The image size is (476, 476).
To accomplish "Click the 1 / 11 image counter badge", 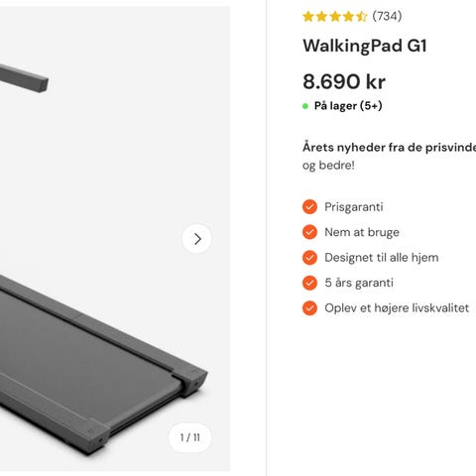I will click(x=190, y=437).
